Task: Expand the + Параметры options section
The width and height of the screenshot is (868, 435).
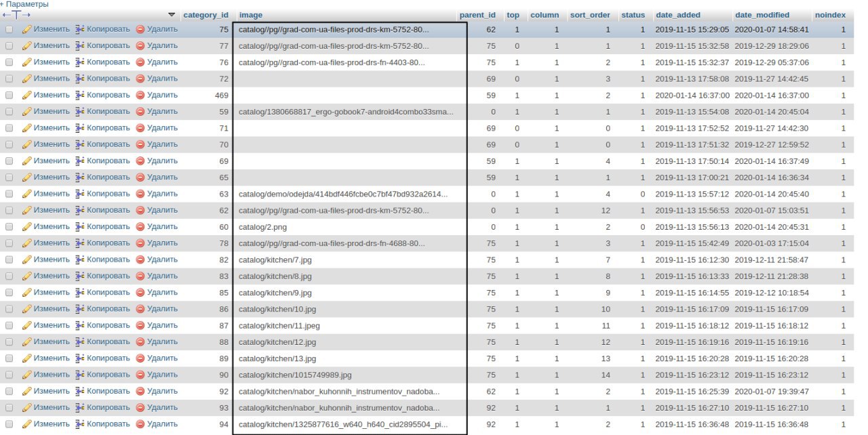Action: [x=24, y=4]
